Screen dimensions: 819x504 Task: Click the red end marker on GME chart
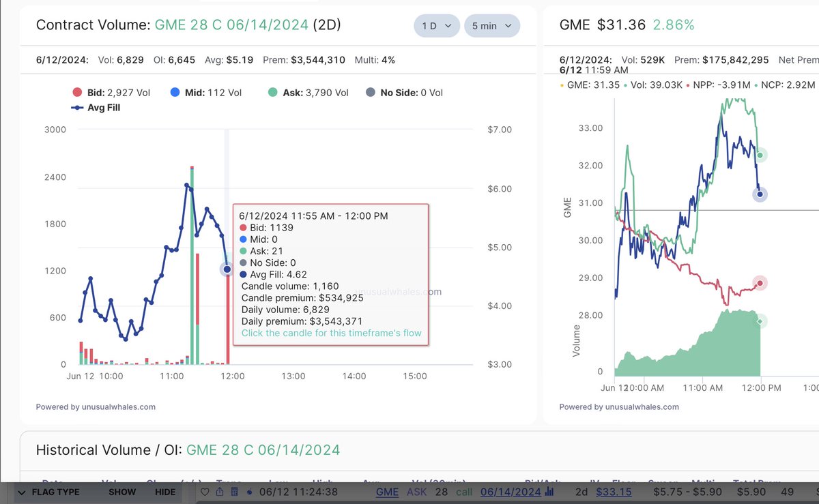(x=760, y=283)
